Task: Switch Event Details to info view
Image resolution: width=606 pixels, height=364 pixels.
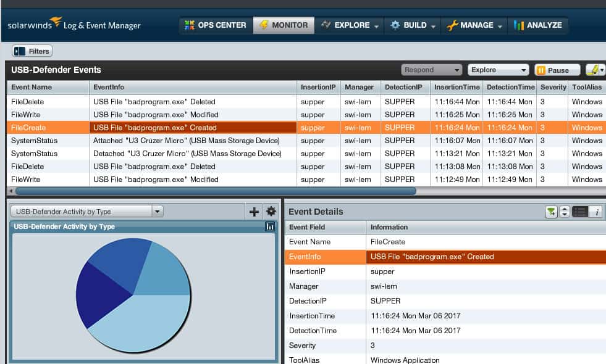Action: click(597, 212)
